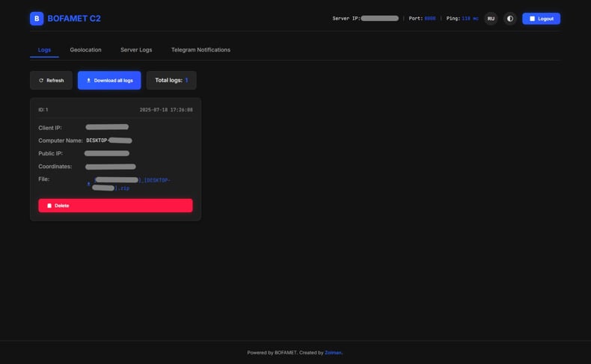
Task: Click the trash icon on the Delete button
Action: 49,206
